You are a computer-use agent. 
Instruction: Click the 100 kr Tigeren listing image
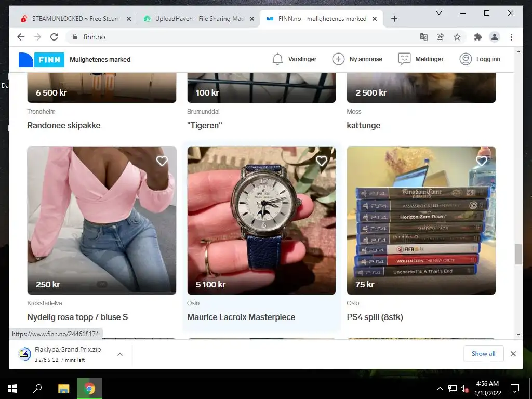pos(261,87)
